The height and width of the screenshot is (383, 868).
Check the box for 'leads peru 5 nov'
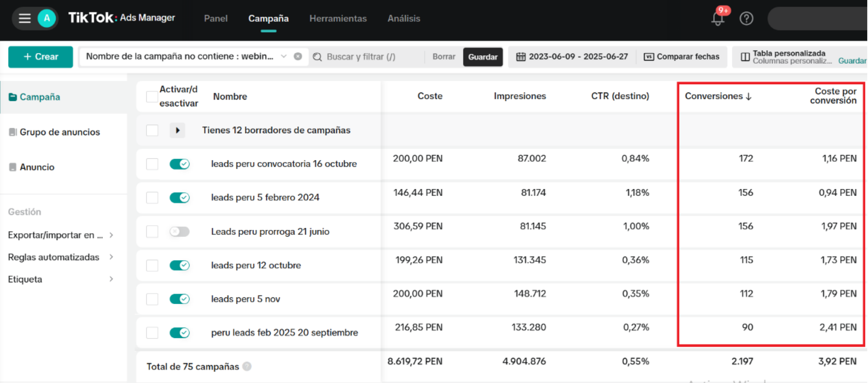click(x=152, y=299)
